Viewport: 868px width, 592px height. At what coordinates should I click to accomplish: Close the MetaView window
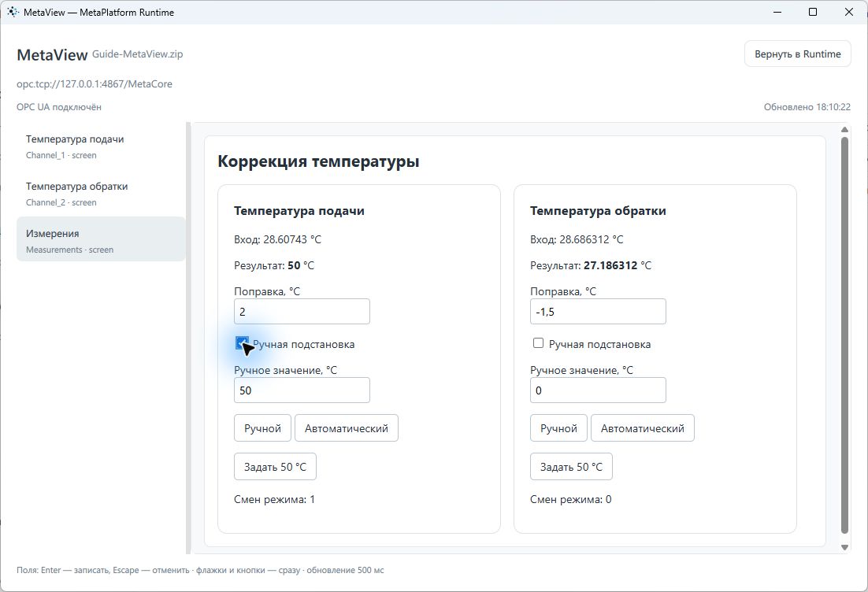tap(848, 12)
